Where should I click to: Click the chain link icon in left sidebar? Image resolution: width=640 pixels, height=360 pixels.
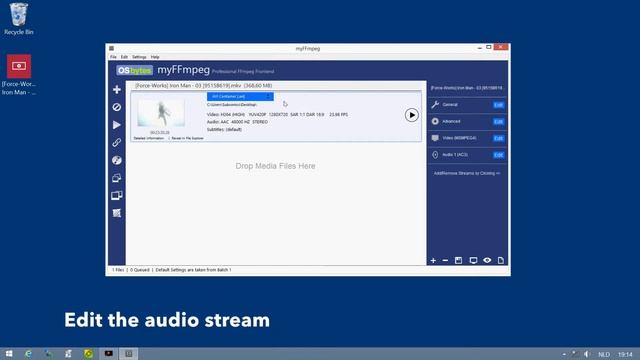coord(117,142)
